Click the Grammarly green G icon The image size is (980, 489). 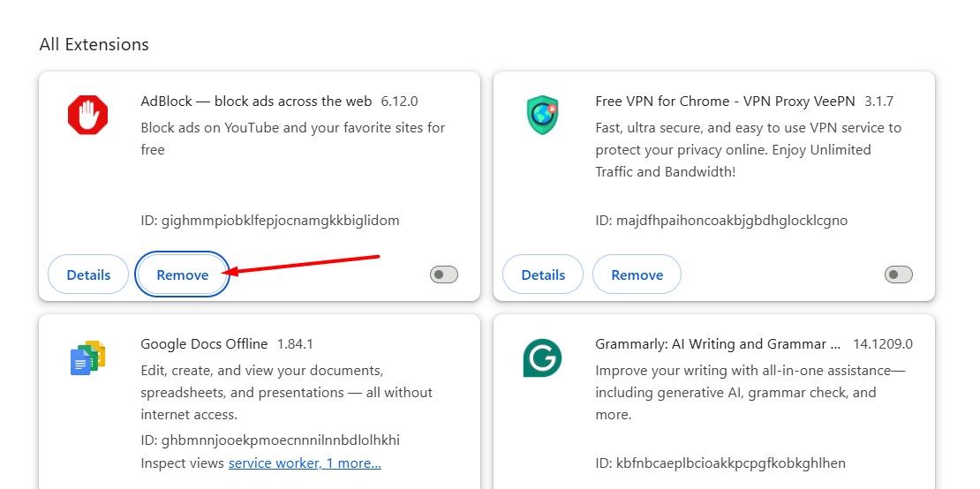542,357
